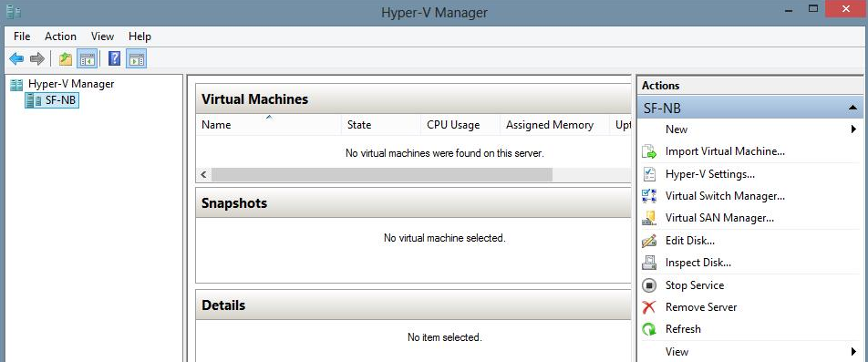Toggle the Show/Hide Action Pane icon
This screenshot has height=362, width=868.
(x=136, y=58)
